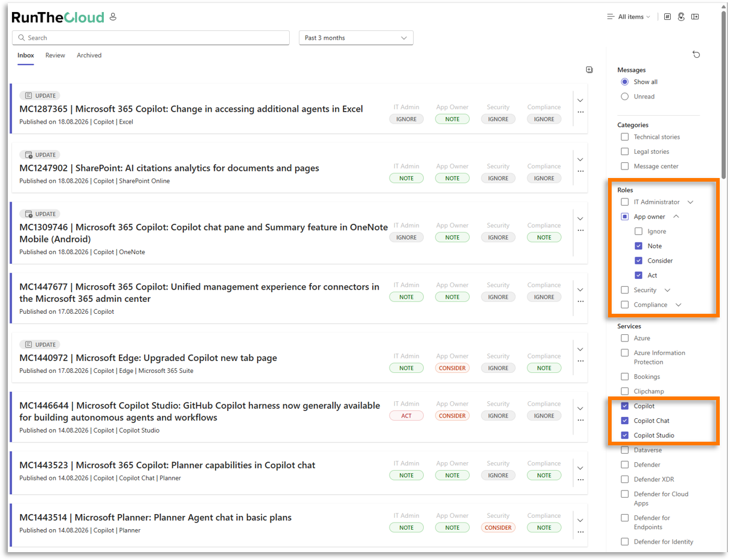Click the RunTheCloud logo

[58, 17]
